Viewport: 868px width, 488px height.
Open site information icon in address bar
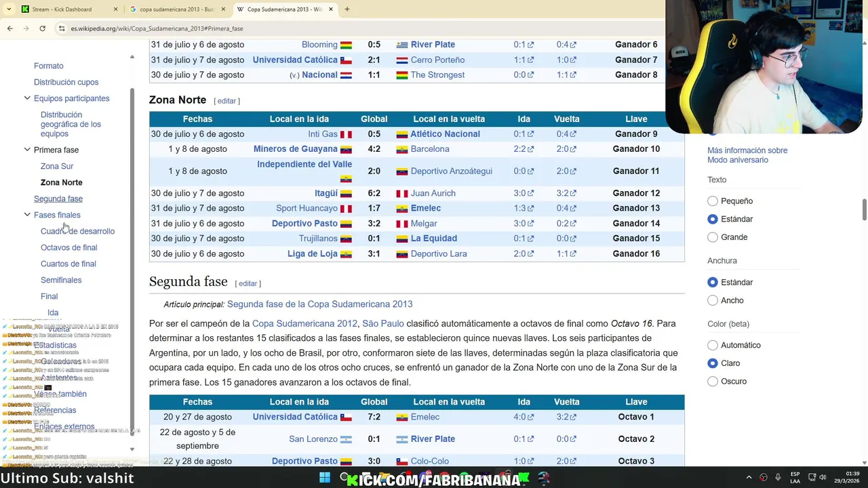62,28
